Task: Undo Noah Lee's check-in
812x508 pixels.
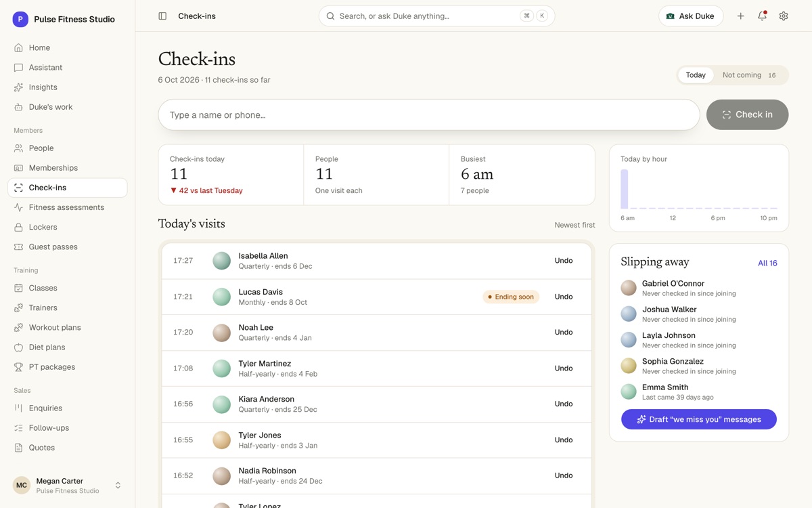Action: [564, 333]
